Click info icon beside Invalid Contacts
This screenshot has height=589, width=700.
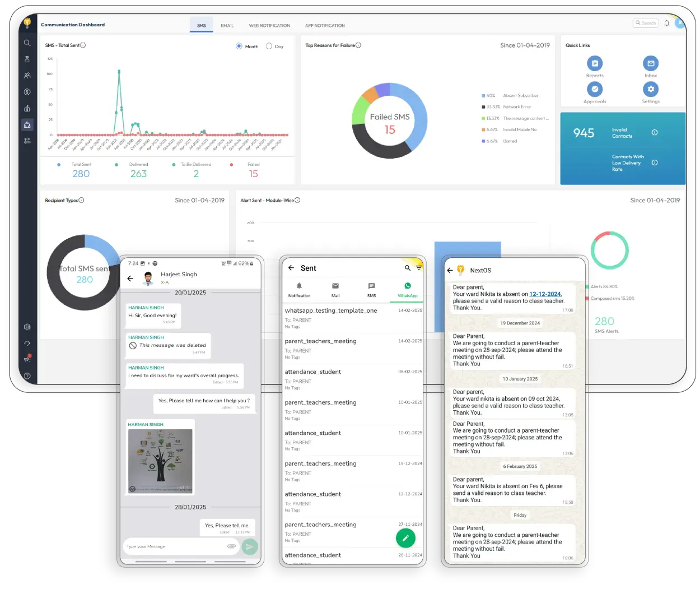[x=655, y=133]
